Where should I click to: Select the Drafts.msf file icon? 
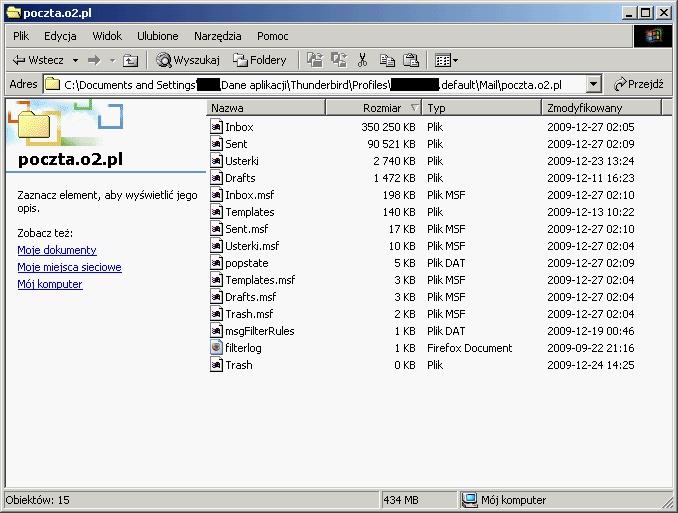[x=216, y=297]
